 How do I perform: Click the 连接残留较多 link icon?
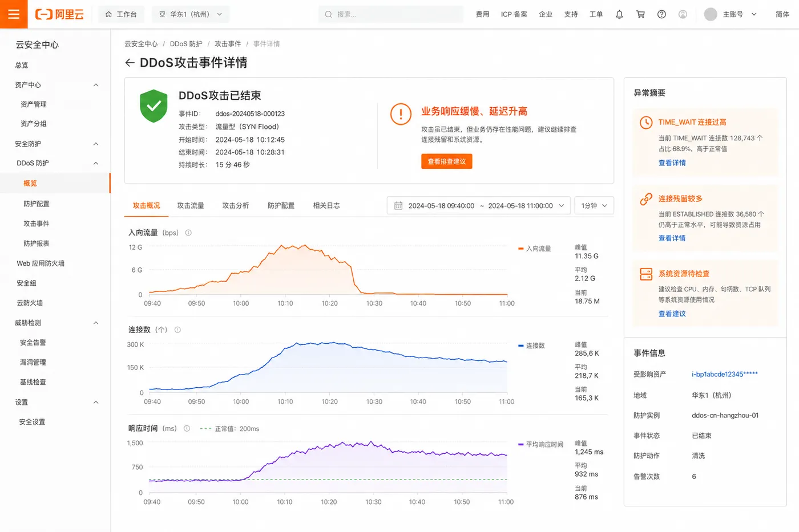(x=646, y=199)
